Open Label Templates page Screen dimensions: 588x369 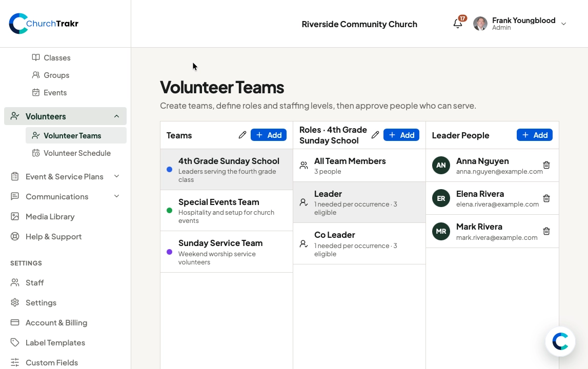tap(55, 343)
